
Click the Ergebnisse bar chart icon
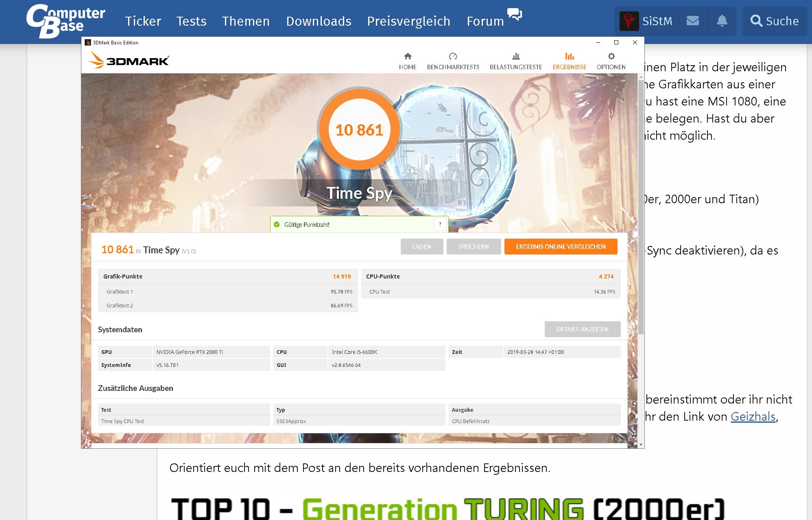pyautogui.click(x=569, y=56)
